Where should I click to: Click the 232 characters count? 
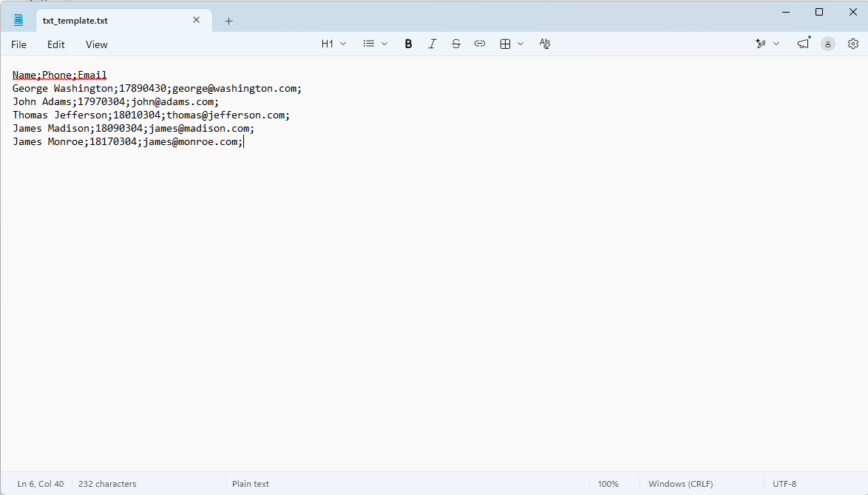point(107,484)
